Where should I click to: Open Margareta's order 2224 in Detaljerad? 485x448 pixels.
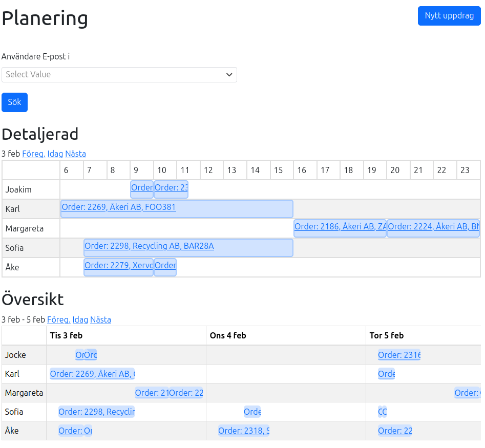coord(433,227)
